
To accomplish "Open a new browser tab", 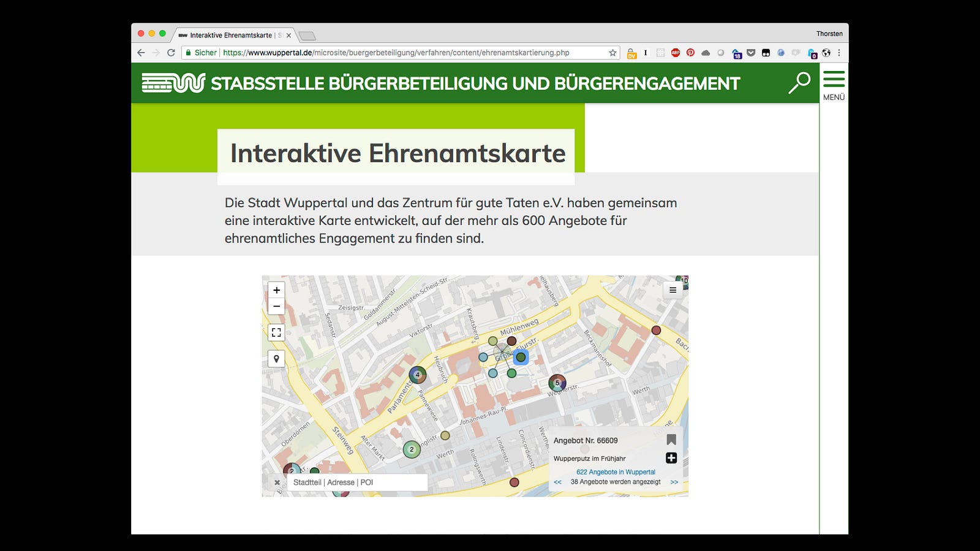I will 307,36.
